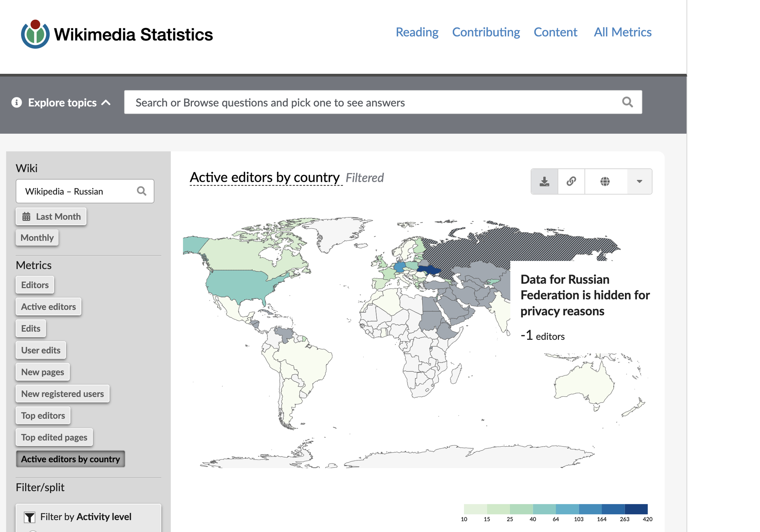The height and width of the screenshot is (532, 760).
Task: Collapse the Explore topics chevron
Action: point(106,102)
